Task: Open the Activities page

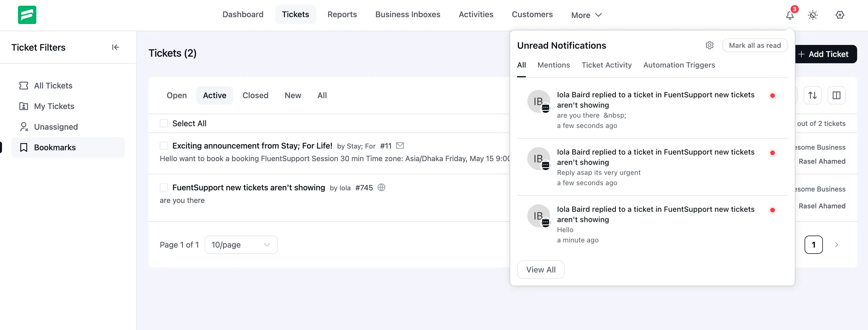Action: 476,15
